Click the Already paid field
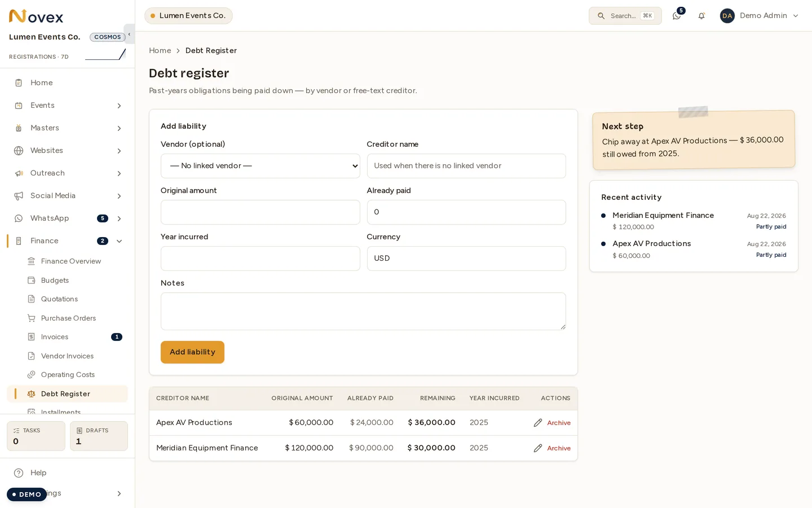 tap(466, 212)
